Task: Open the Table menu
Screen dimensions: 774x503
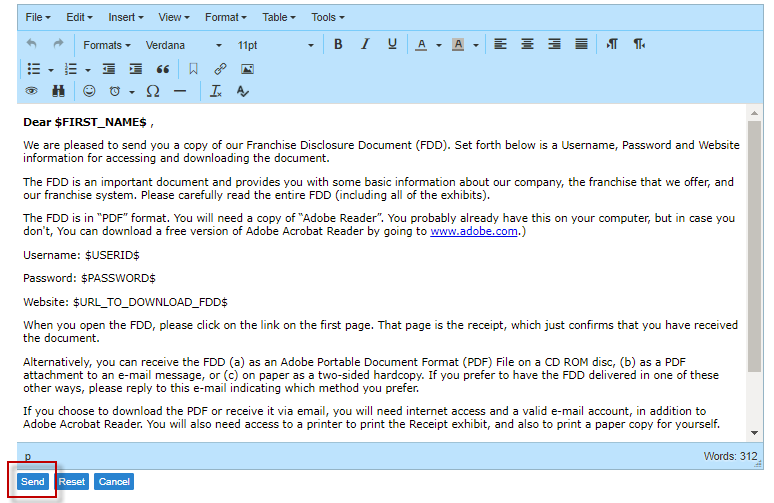Action: (278, 17)
